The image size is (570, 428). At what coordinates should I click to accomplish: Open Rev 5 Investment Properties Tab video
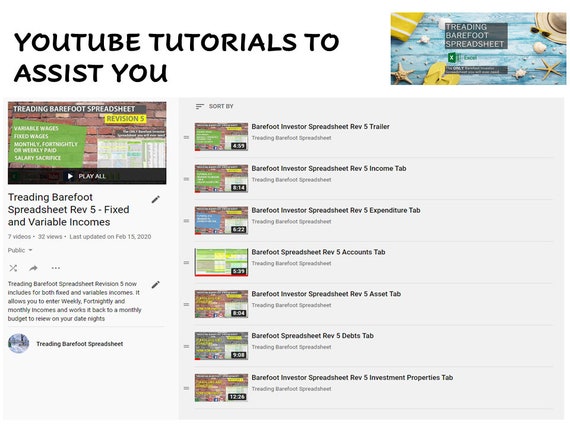point(352,377)
